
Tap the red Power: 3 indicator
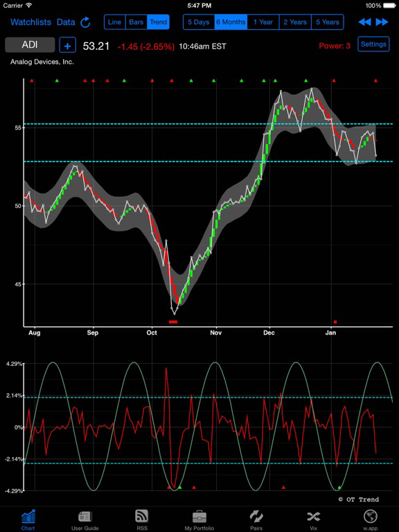coord(335,46)
